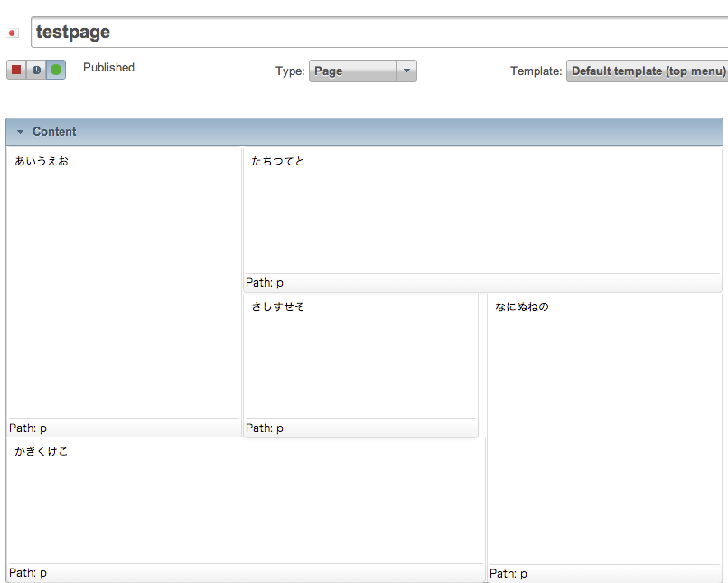The height and width of the screenshot is (583, 728).
Task: Open the Template dropdown Default template
Action: point(648,71)
